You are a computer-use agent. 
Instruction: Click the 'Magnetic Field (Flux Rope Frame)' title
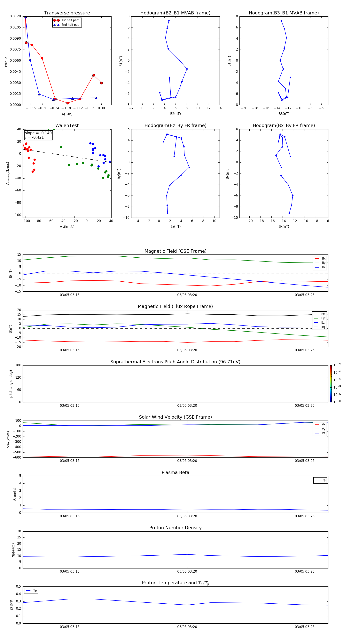[x=175, y=307]
